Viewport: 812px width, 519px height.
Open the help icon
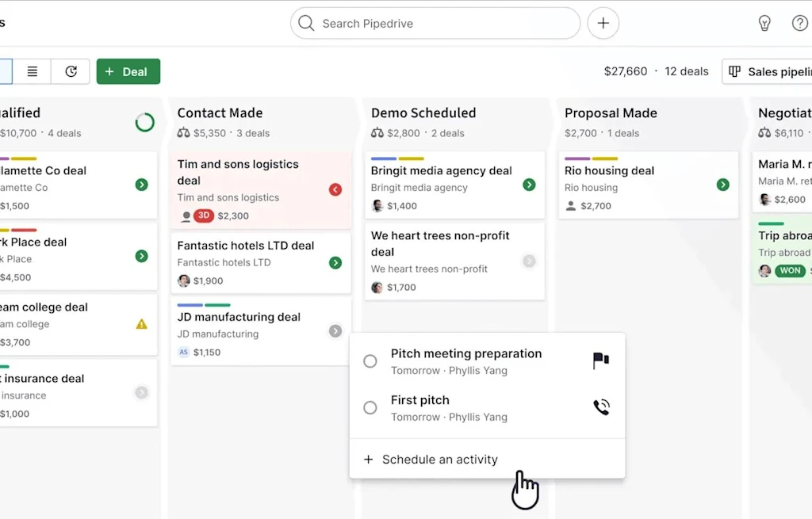pos(800,23)
